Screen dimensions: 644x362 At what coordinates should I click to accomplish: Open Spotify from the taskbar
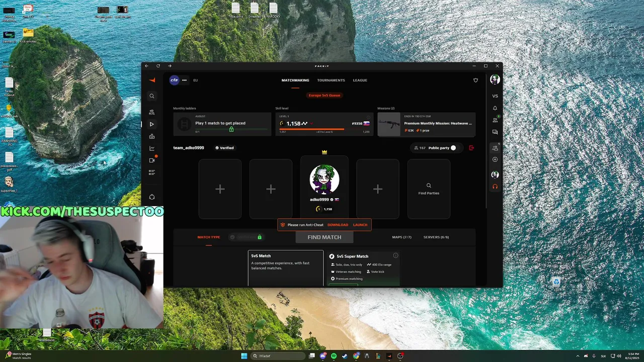(334, 356)
